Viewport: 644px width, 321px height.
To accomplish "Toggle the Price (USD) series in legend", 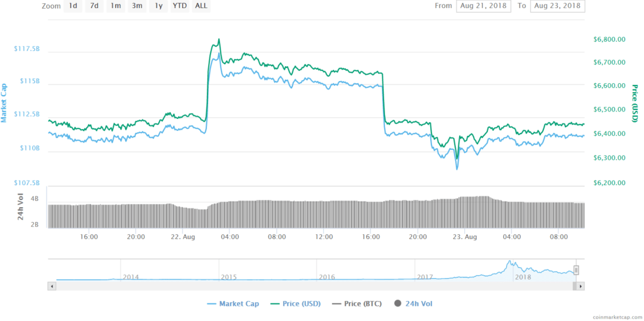I will 296,304.
